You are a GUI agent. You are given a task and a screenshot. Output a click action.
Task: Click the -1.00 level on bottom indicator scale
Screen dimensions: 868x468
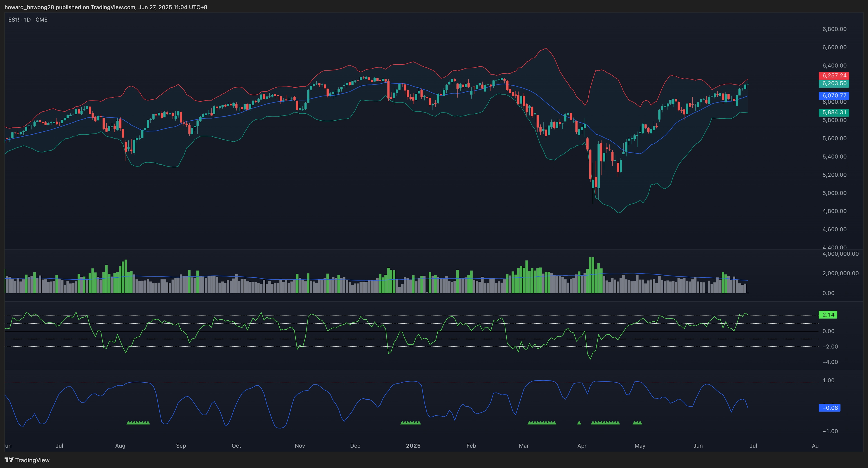[x=830, y=431]
